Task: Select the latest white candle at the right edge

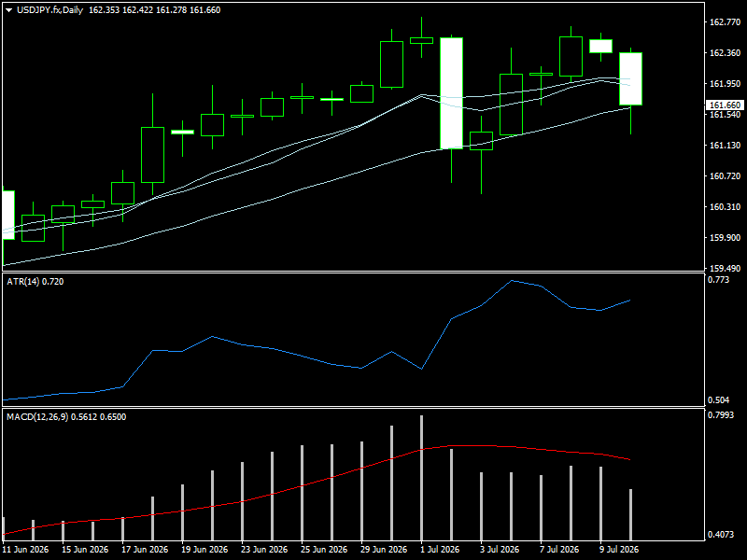Action: (631, 78)
